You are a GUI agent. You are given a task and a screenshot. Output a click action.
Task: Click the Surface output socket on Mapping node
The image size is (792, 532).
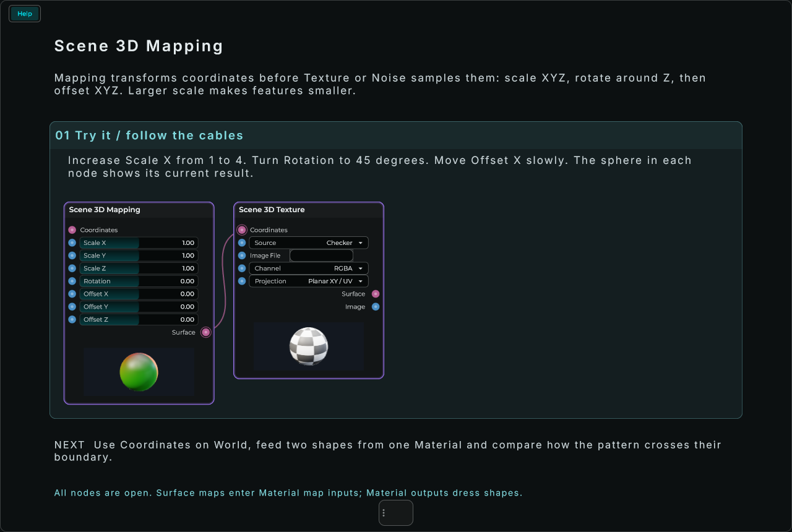pyautogui.click(x=206, y=332)
